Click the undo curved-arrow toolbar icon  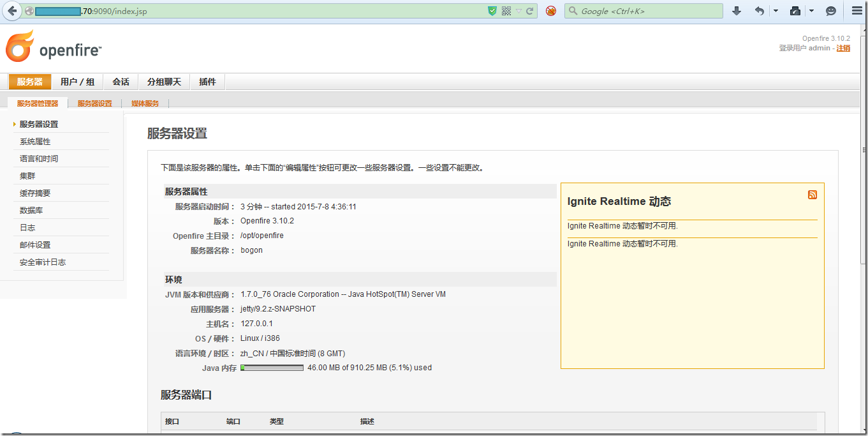click(759, 11)
